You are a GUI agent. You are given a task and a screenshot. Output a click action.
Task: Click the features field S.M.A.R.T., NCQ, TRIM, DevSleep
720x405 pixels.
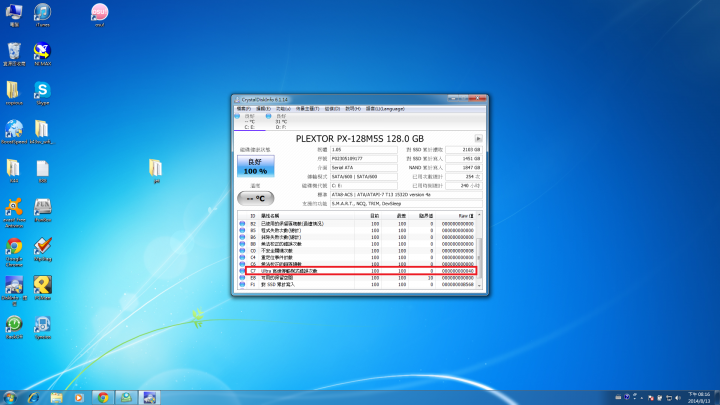point(406,203)
